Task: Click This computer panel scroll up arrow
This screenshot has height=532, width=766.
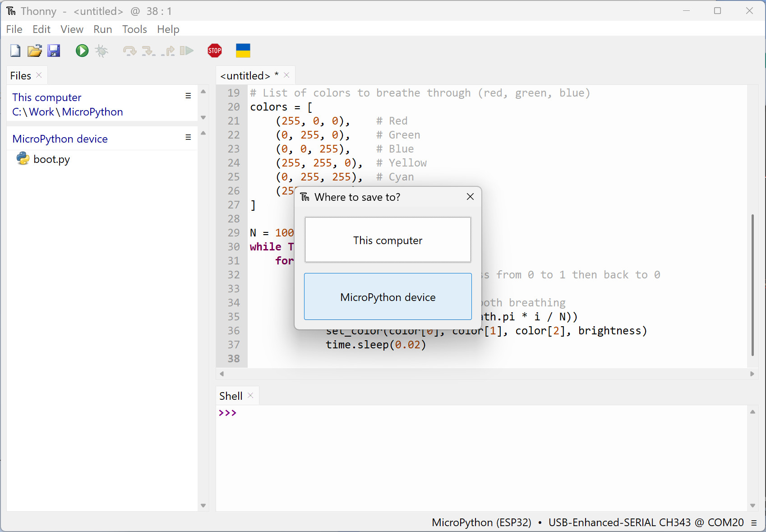Action: (203, 91)
